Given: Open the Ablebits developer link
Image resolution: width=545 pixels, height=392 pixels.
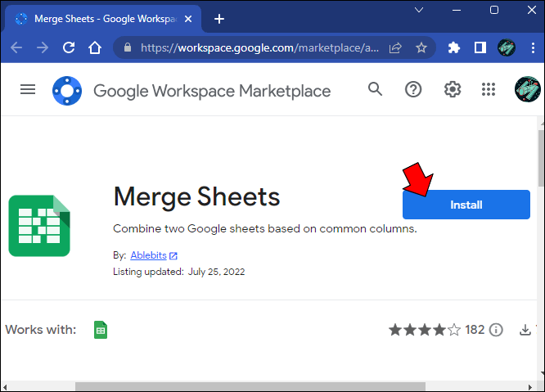Looking at the screenshot, I should (149, 255).
